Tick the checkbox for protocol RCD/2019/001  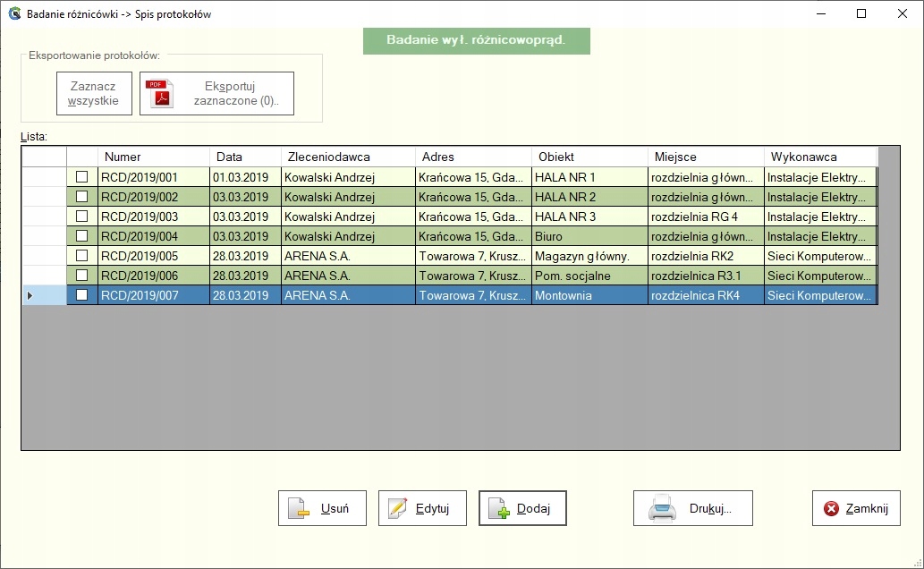[81, 177]
